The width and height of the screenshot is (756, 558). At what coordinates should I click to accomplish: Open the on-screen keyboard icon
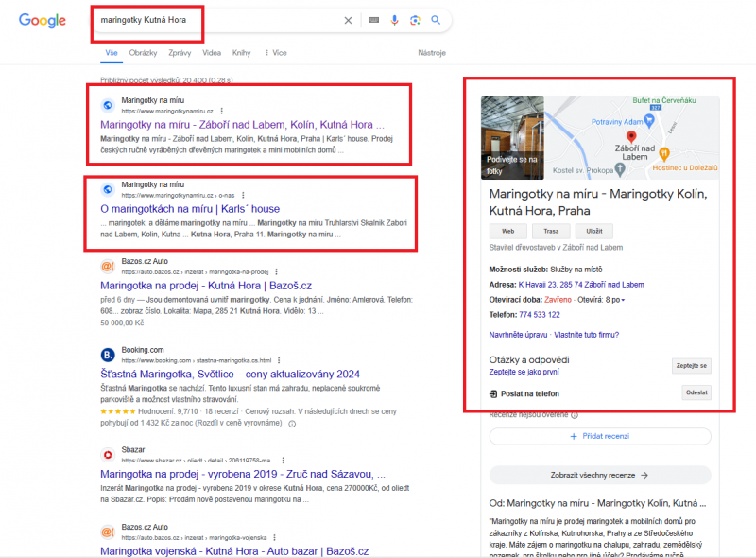click(373, 20)
